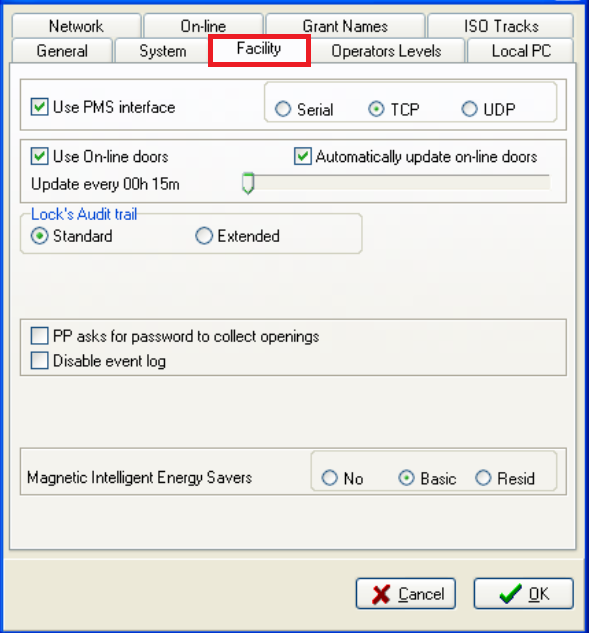Open the Operators Levels tab
This screenshot has height=633, width=589.
[x=386, y=51]
